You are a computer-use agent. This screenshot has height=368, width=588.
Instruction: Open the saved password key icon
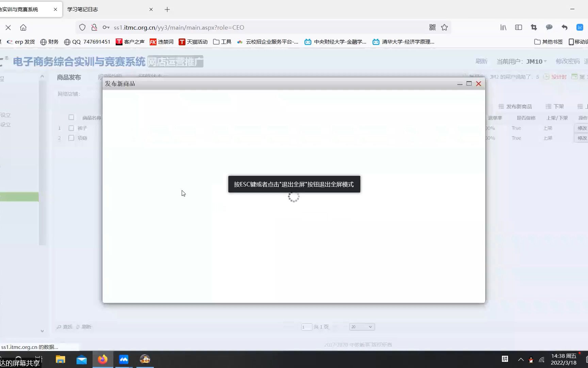[106, 27]
